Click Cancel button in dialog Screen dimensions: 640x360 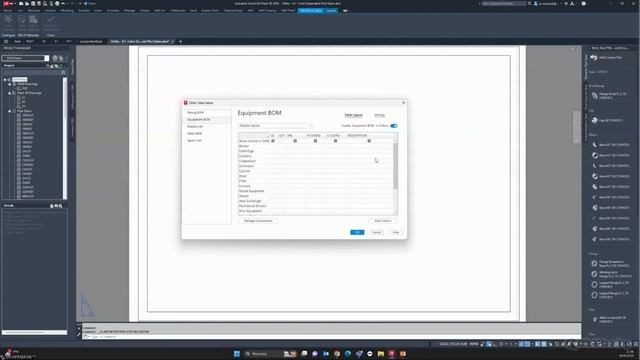(376, 232)
